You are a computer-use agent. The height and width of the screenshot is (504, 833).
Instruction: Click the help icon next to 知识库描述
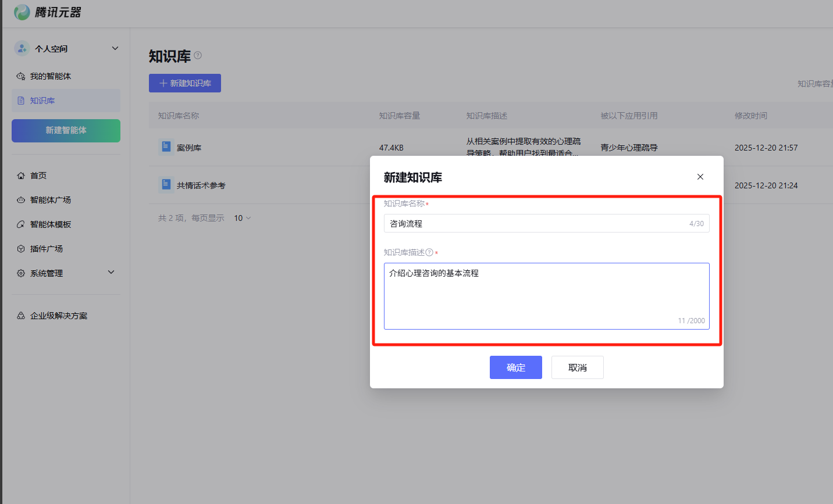429,252
